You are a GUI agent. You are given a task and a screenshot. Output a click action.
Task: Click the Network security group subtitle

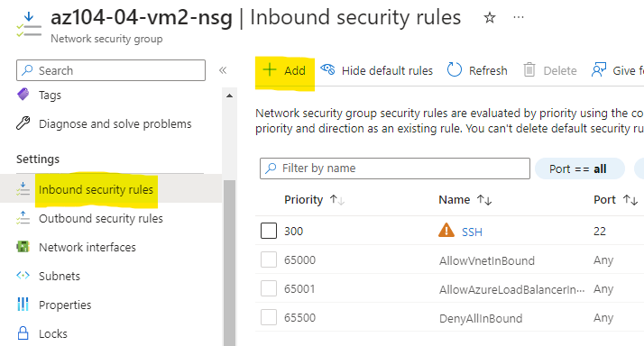106,39
